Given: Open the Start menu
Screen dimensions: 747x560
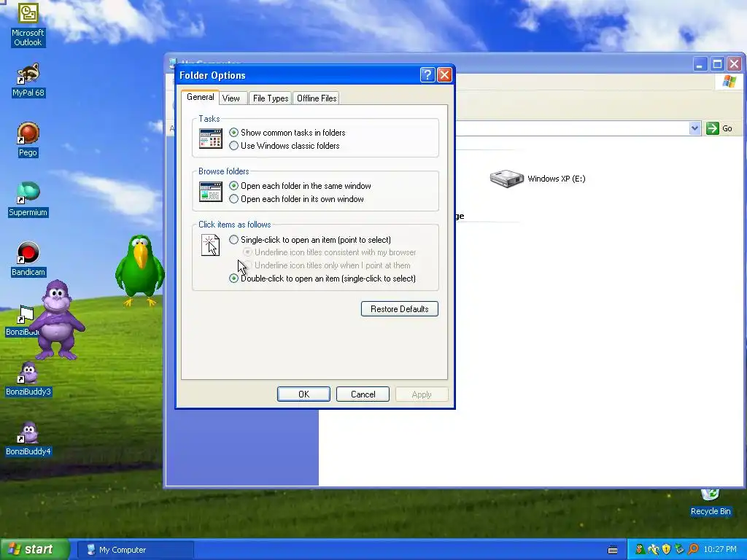Looking at the screenshot, I should (x=34, y=549).
